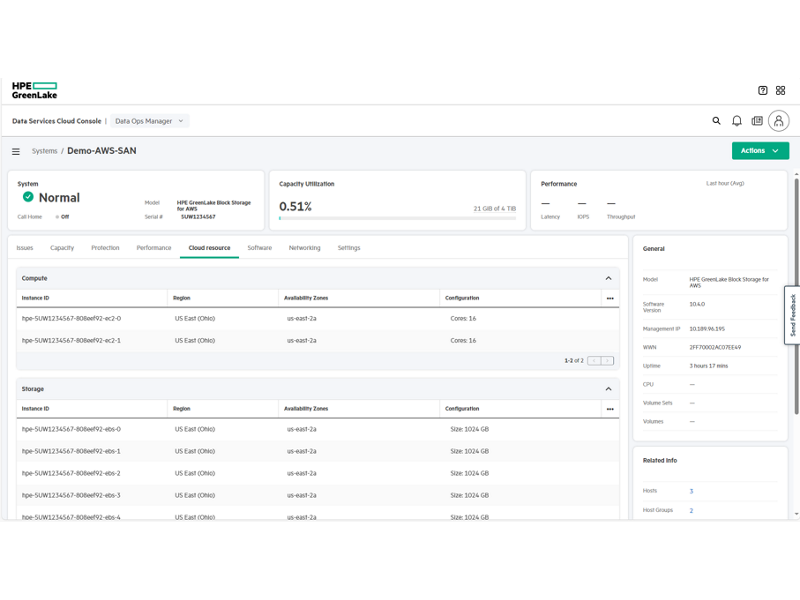Open the Data Ops Manager dropdown
The image size is (800, 600).
click(x=149, y=121)
